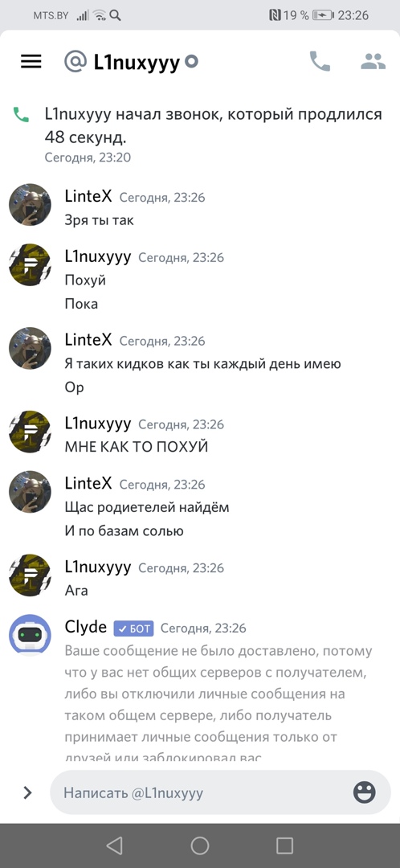Open Clyde bot avatar

(30, 635)
